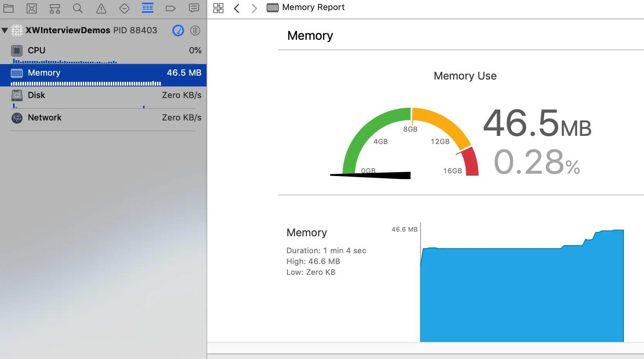Click the large 46.5 MB readout
This screenshot has height=359, width=644.
pyautogui.click(x=537, y=124)
